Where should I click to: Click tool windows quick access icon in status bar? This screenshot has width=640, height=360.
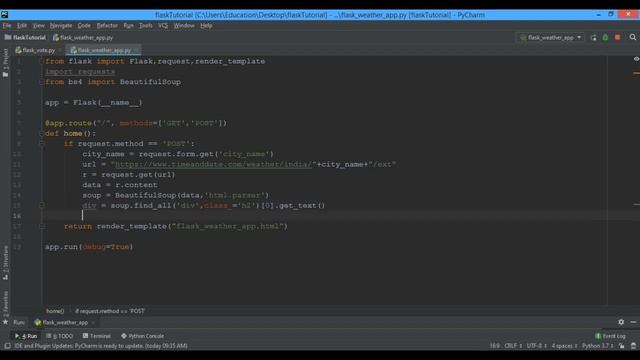tap(7, 346)
